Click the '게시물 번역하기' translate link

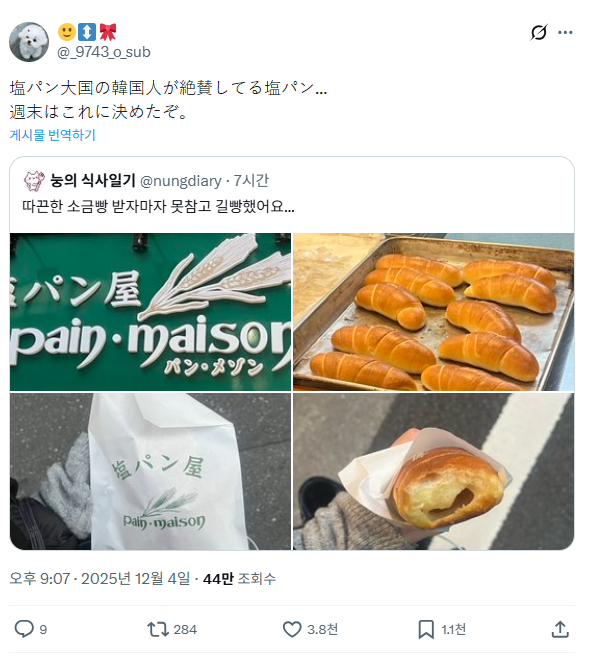pyautogui.click(x=53, y=135)
